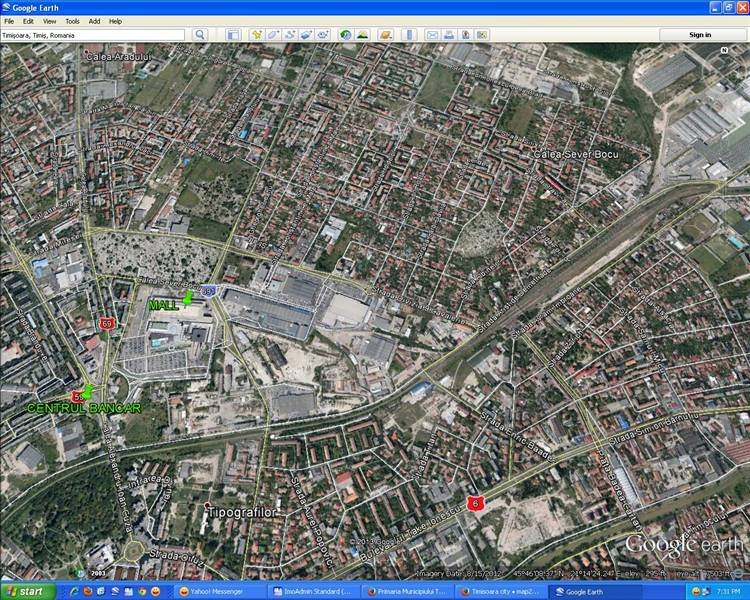Open the File menu
The image size is (750, 600).
pos(9,20)
